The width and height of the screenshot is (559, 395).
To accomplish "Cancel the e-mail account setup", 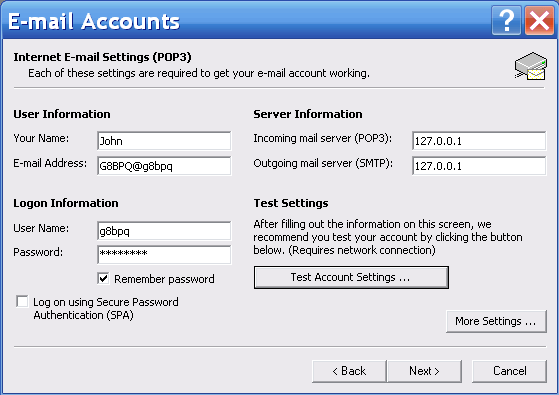I will (x=509, y=371).
